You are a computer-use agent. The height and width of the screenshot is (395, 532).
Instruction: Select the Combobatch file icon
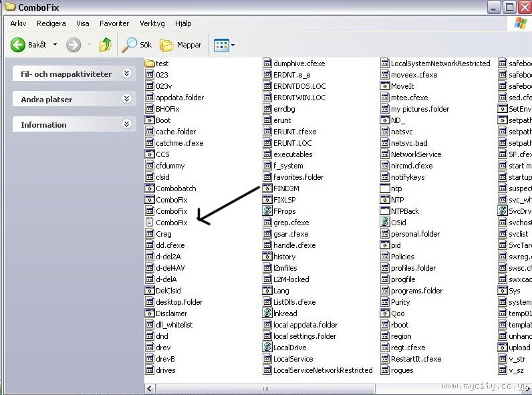[150, 188]
